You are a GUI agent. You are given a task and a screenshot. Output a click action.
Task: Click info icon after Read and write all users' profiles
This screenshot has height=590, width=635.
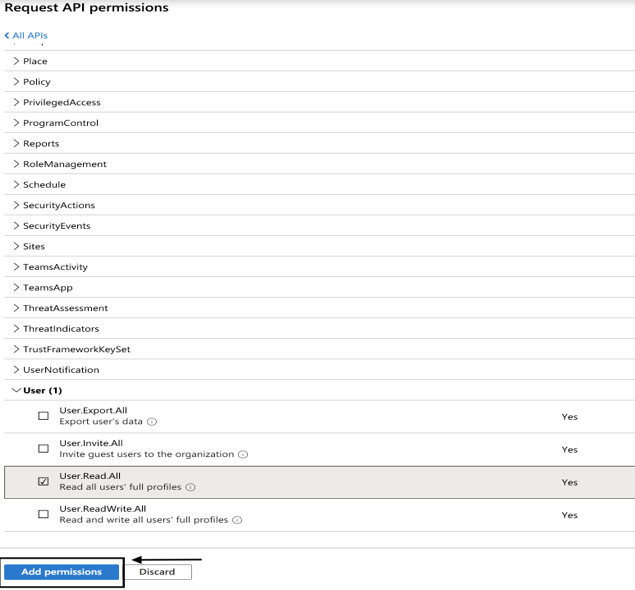click(238, 520)
